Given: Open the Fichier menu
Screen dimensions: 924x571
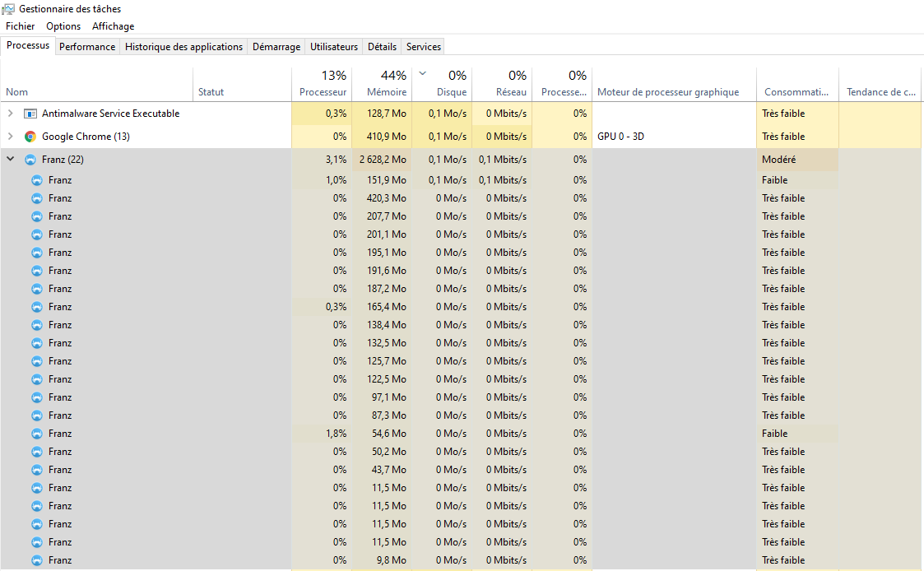Looking at the screenshot, I should pos(20,26).
